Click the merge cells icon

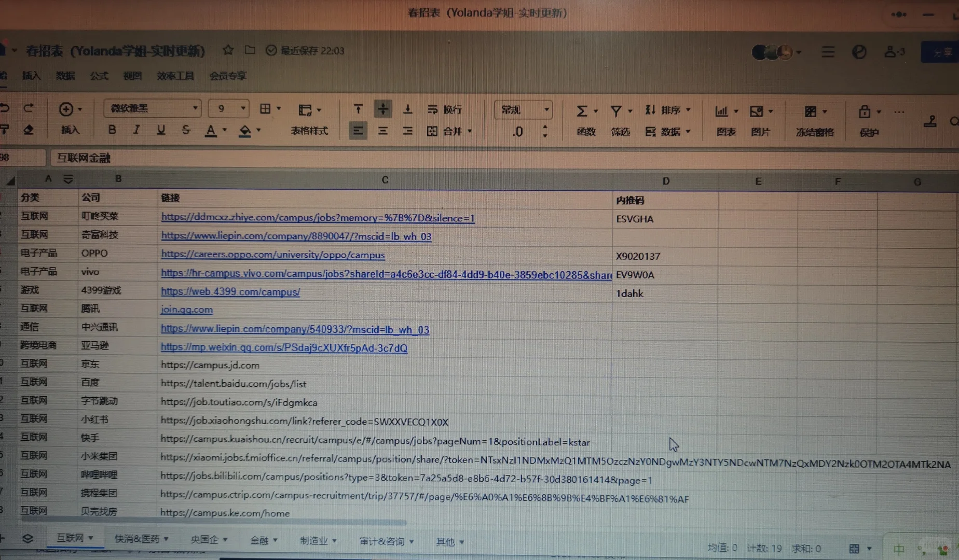pyautogui.click(x=432, y=131)
